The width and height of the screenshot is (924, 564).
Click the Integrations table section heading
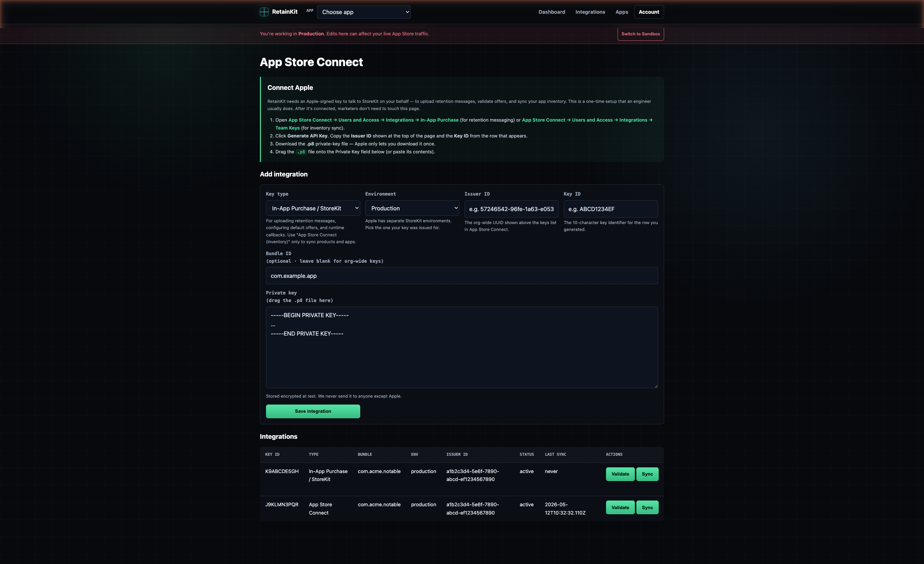click(278, 437)
